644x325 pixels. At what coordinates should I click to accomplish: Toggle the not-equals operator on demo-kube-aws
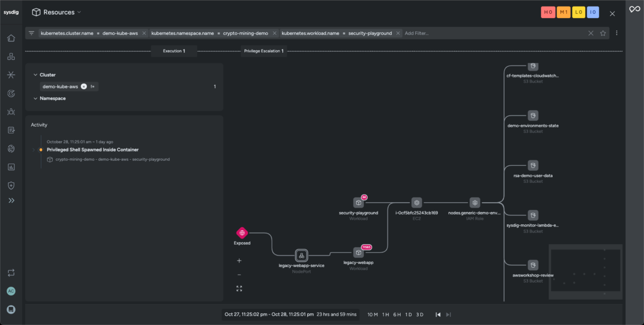[92, 86]
